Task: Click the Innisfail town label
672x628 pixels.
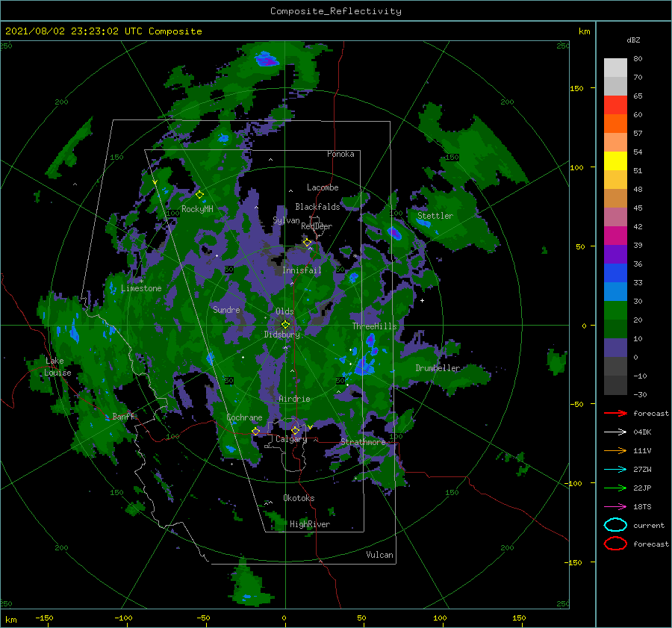Action: point(302,270)
